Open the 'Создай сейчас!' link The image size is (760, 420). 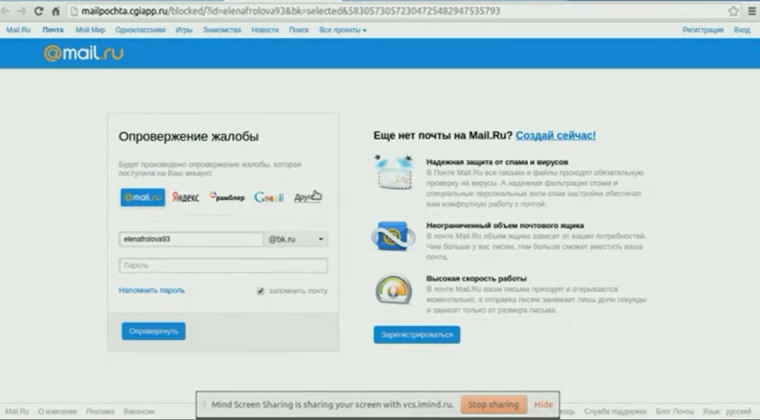click(556, 134)
